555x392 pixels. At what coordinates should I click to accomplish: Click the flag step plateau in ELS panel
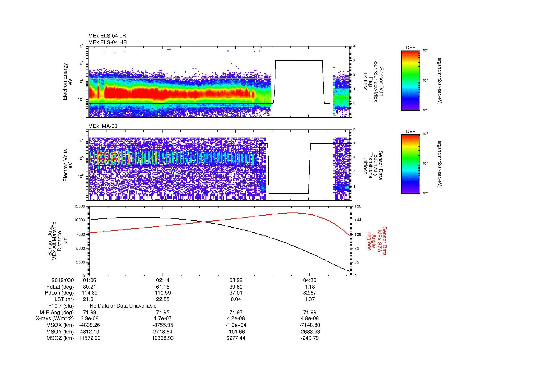coord(299,61)
